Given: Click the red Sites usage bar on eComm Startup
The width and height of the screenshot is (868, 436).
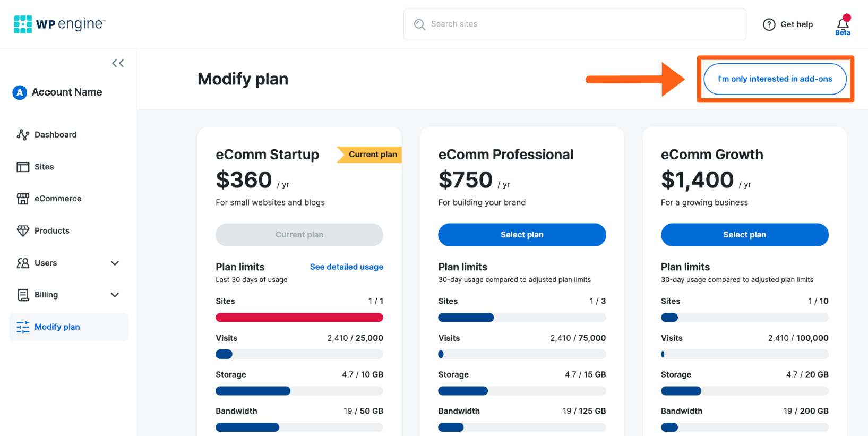Looking at the screenshot, I should tap(299, 317).
